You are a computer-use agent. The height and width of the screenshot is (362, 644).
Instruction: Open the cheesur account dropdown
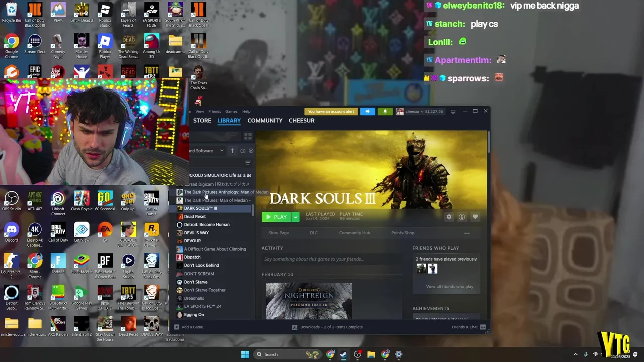tap(419, 111)
